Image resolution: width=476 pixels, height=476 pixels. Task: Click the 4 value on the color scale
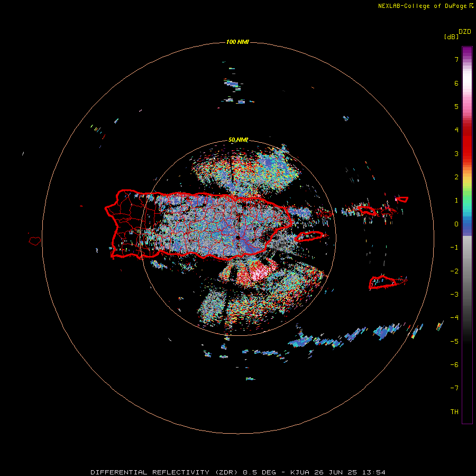[x=456, y=130]
